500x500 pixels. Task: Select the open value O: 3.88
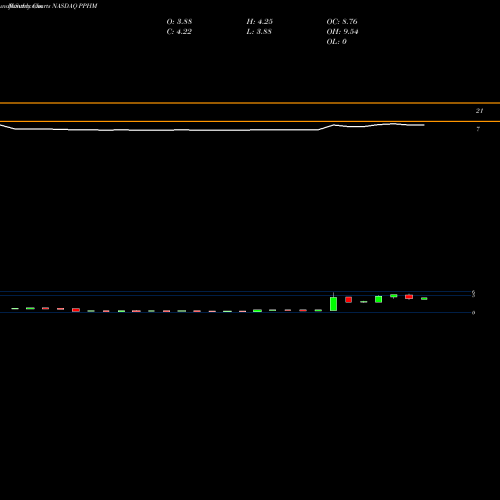coord(179,21)
